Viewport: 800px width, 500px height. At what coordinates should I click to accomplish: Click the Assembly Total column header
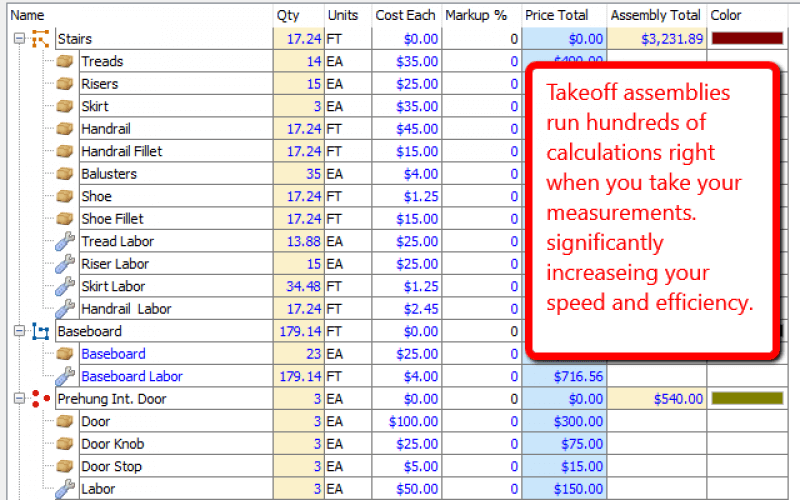coord(657,15)
